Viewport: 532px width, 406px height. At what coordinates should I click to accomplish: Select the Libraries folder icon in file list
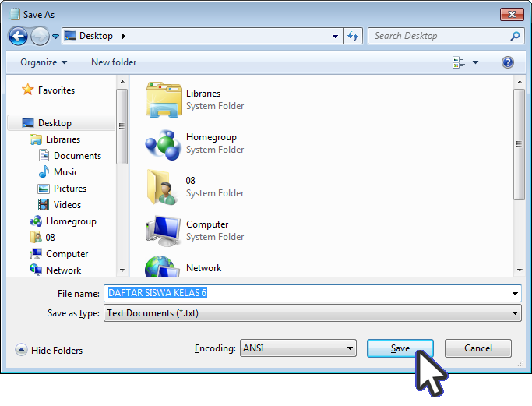pos(164,100)
